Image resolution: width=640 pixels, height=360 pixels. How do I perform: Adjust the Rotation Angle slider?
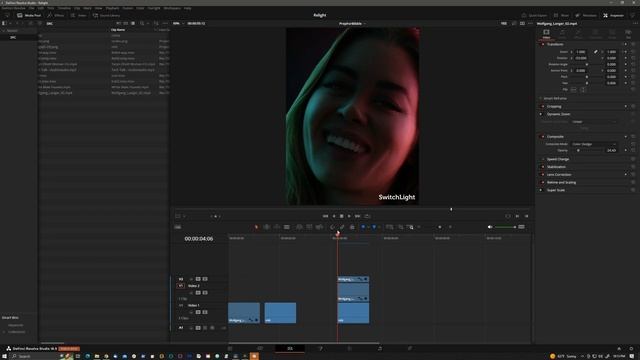coord(587,64)
